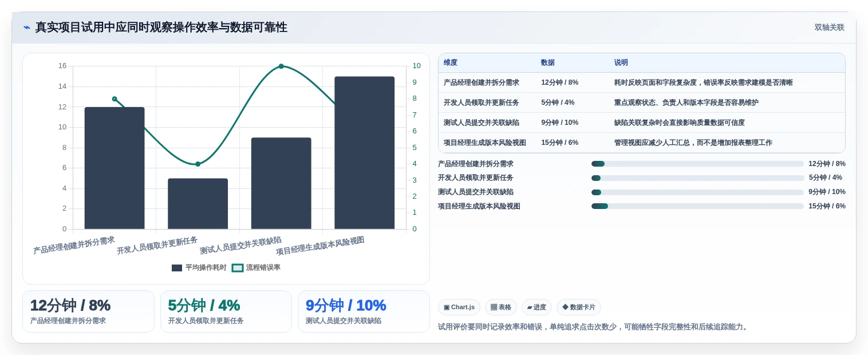Click the 9-minute bar for 测试人员提交并关联缺陷
The image size is (868, 355).
tap(281, 183)
